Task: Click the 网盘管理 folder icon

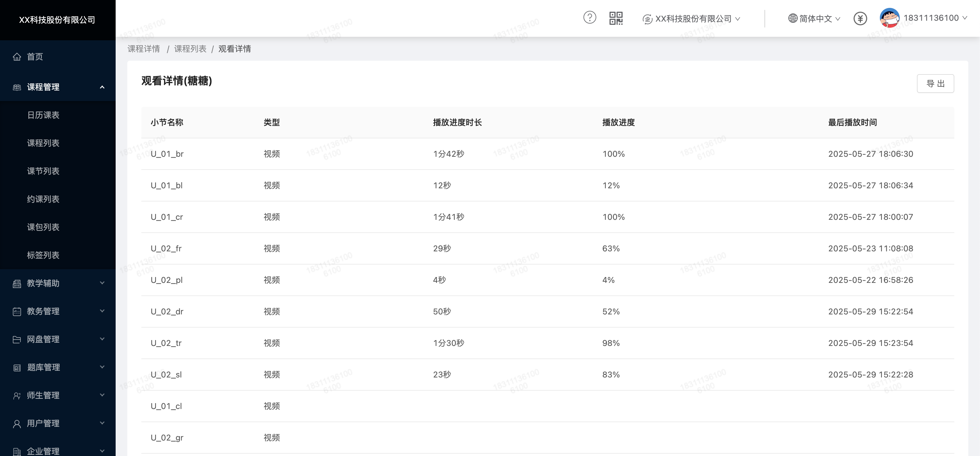Action: [x=17, y=339]
